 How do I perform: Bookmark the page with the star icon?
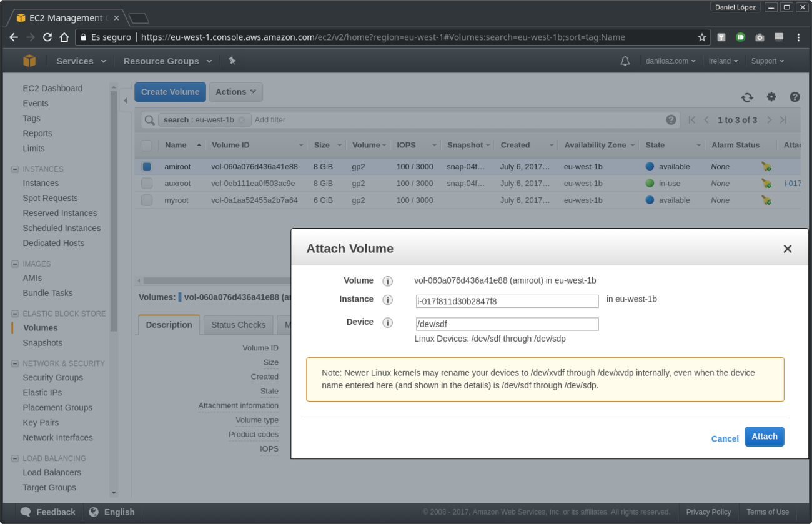point(701,37)
